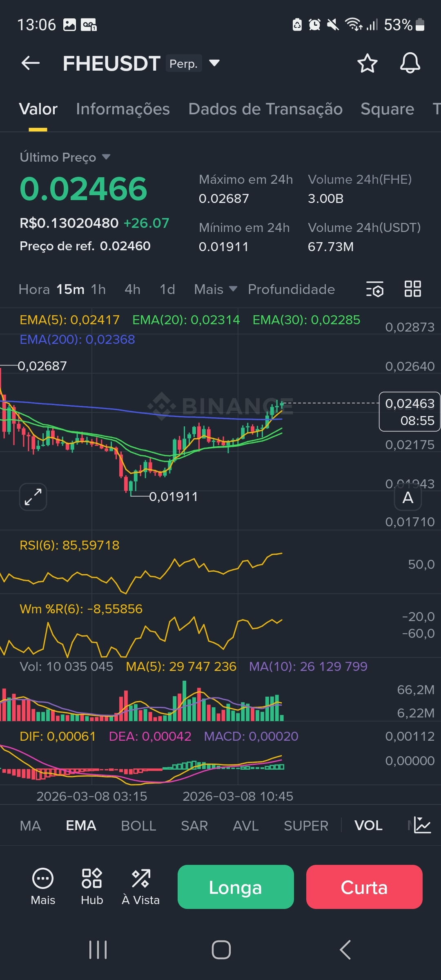Open the multi-chart grid layout icon
This screenshot has height=980, width=441.
412,289
